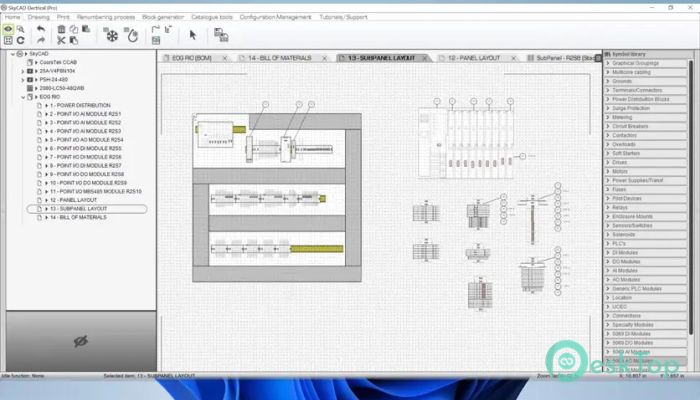Click the flame unfreeze icon

click(x=131, y=35)
